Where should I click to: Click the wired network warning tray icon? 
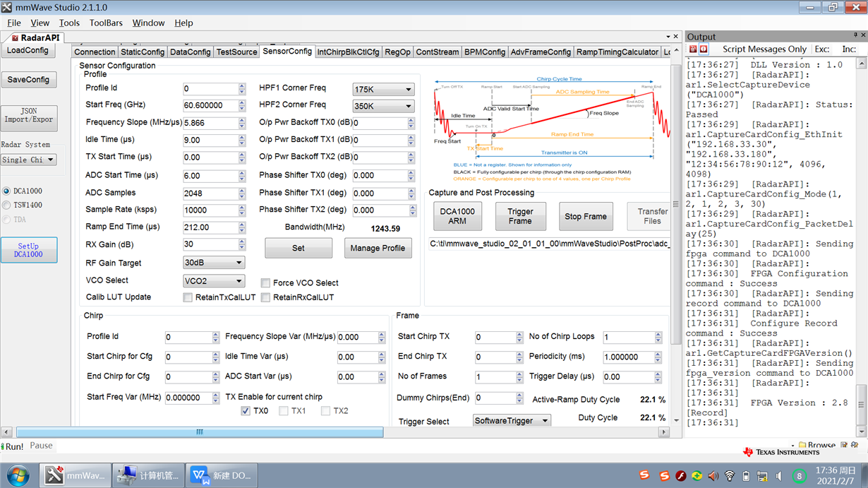[x=762, y=476]
